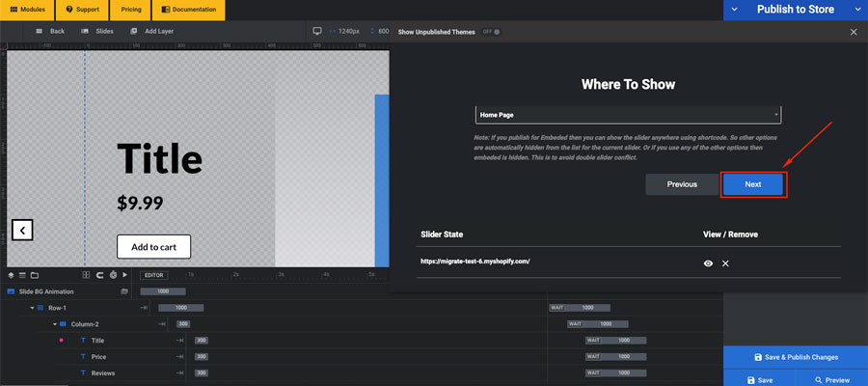Select the Column-2 layer
The image size is (868, 386).
(85, 324)
